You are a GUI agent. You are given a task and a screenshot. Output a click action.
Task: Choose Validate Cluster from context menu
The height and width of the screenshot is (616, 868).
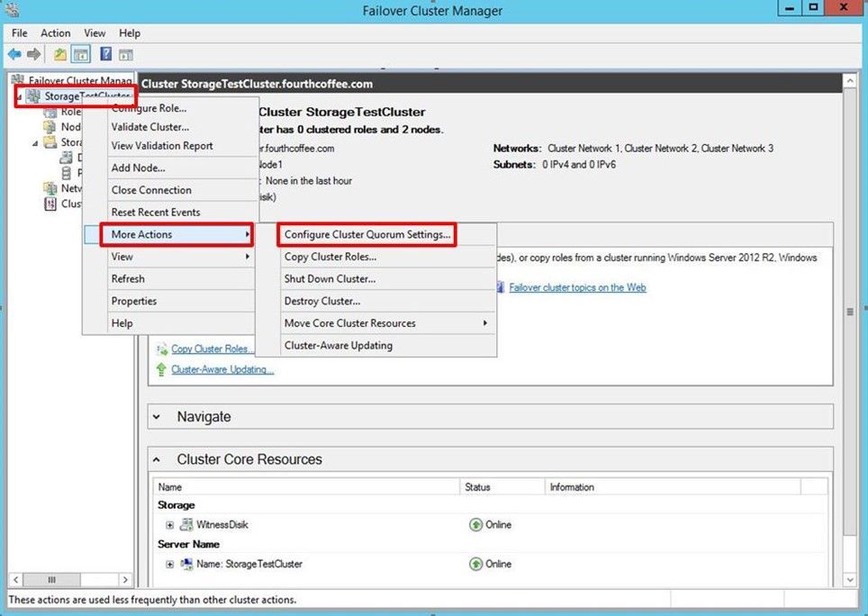point(150,127)
